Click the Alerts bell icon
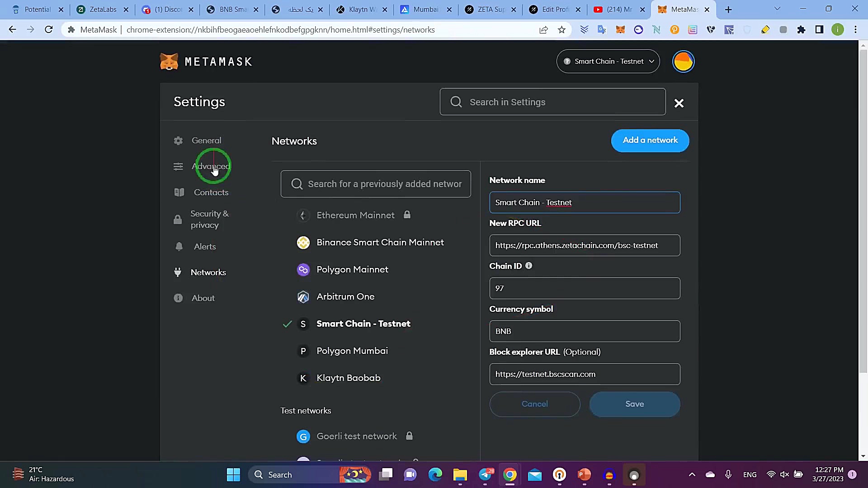Image resolution: width=868 pixels, height=488 pixels. point(179,246)
